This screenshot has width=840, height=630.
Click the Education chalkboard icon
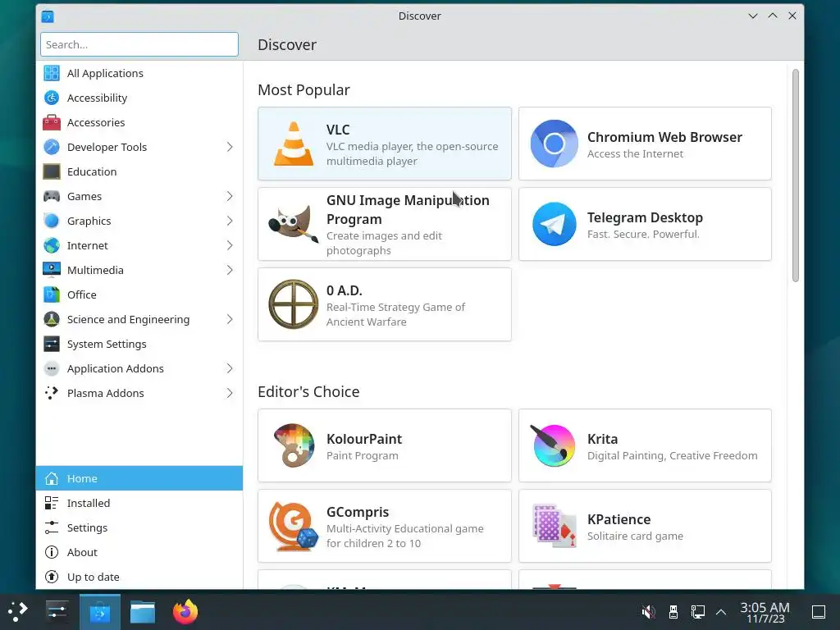point(52,171)
